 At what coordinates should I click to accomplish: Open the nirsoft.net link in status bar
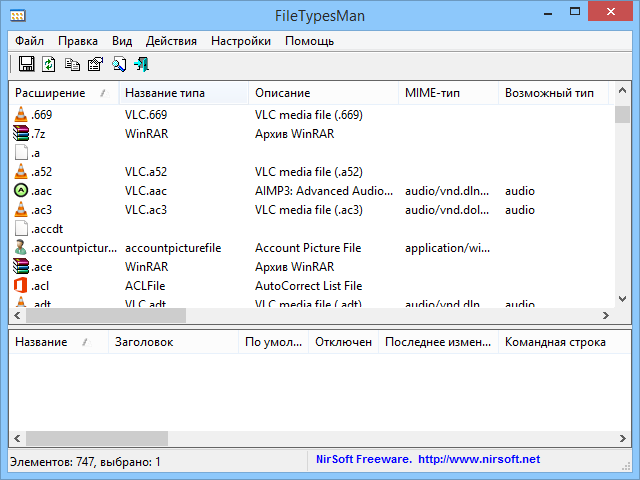coord(478,459)
